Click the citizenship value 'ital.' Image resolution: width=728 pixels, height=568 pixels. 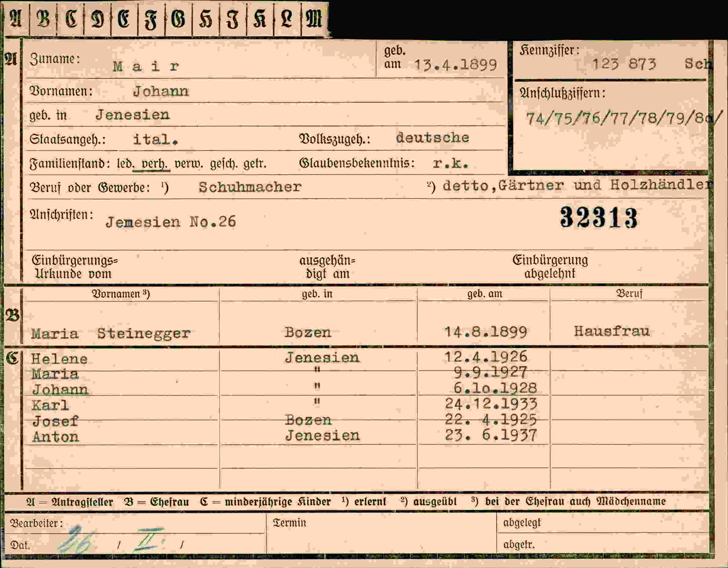156,139
